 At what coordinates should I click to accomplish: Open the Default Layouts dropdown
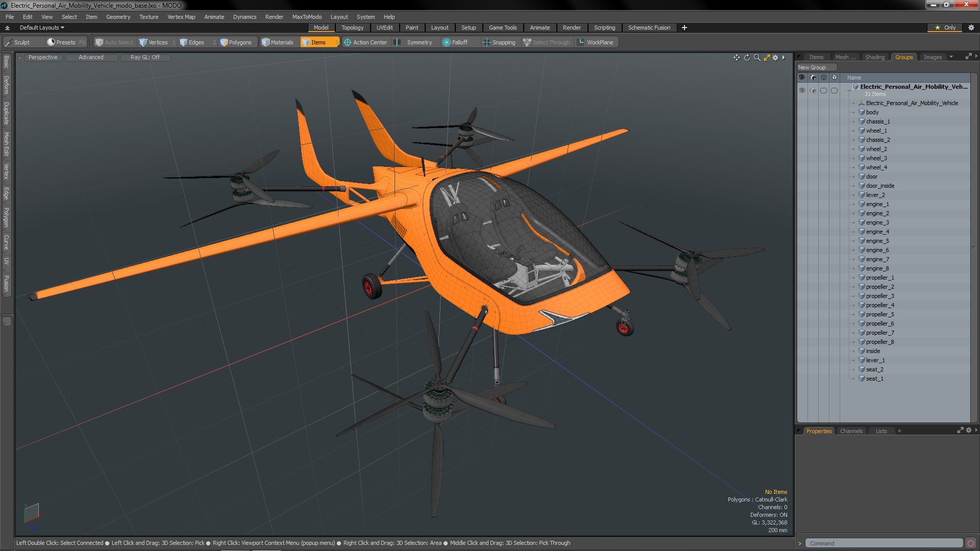[x=40, y=27]
